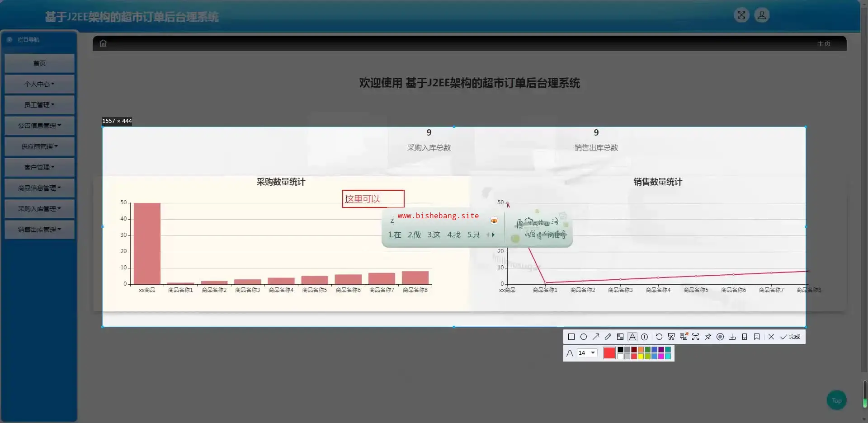Pick the purple color swatch
The height and width of the screenshot is (423, 868).
(x=661, y=350)
